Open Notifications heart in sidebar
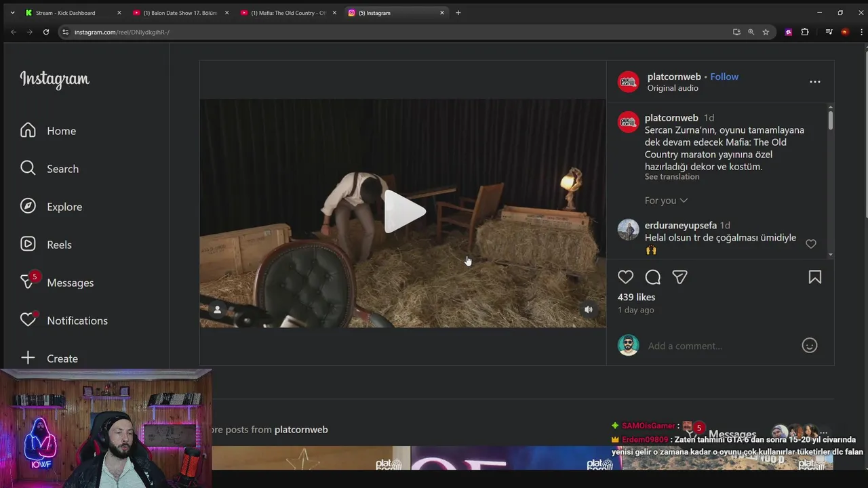 click(64, 321)
